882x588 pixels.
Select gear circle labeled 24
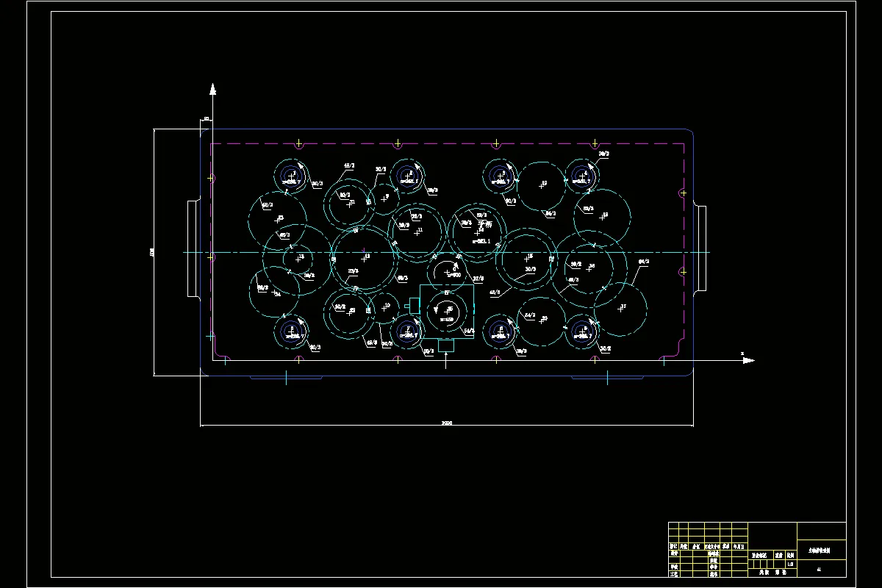(x=275, y=292)
